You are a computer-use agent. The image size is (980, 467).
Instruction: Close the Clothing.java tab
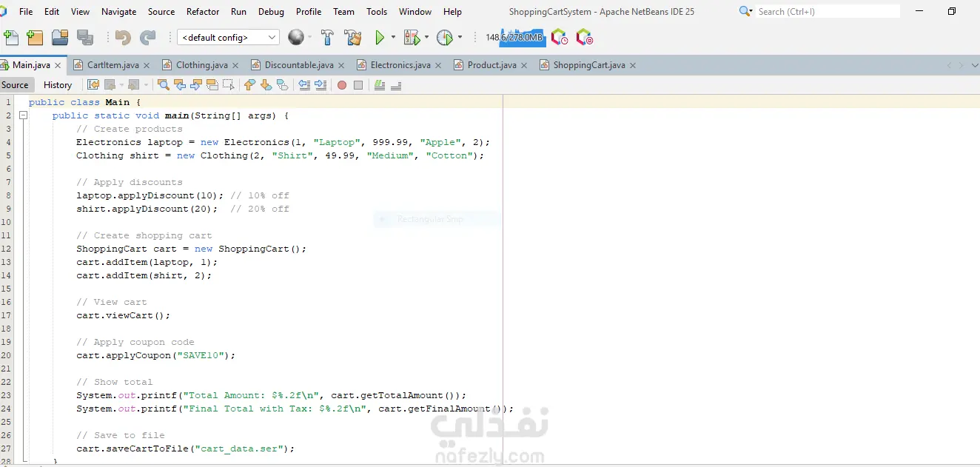point(235,65)
